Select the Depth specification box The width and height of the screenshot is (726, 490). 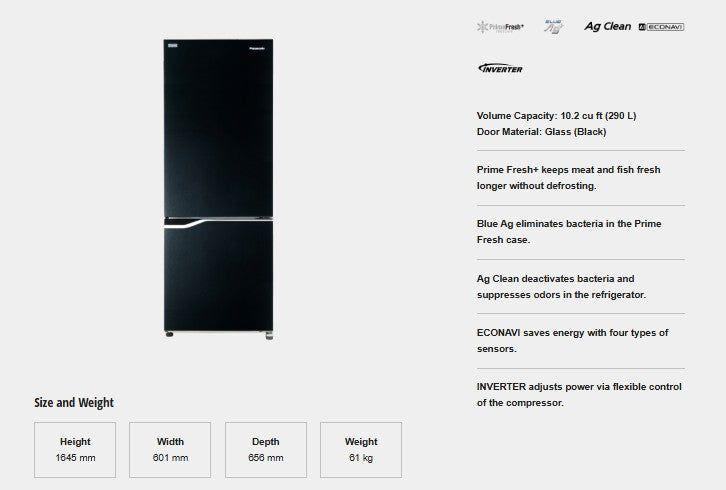click(x=266, y=450)
